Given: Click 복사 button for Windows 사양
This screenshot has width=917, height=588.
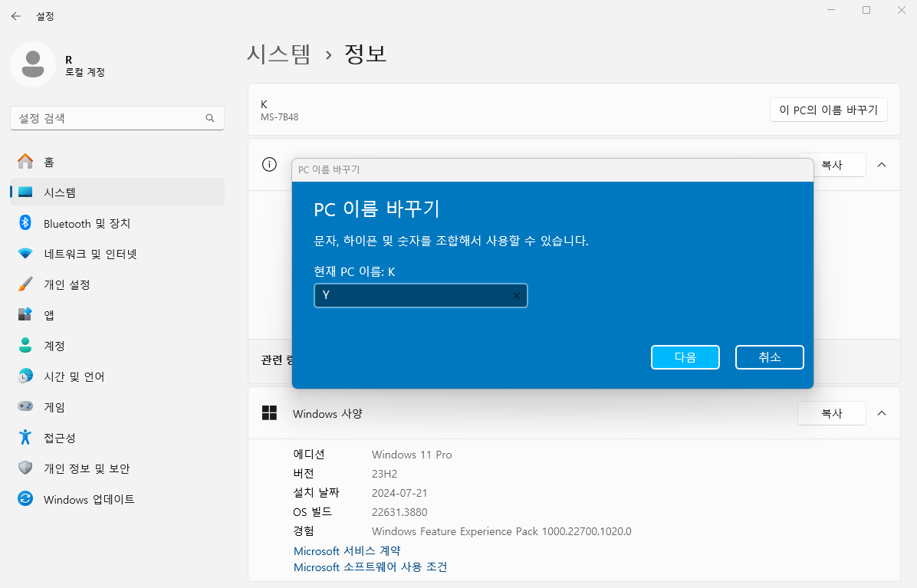Looking at the screenshot, I should (x=831, y=413).
